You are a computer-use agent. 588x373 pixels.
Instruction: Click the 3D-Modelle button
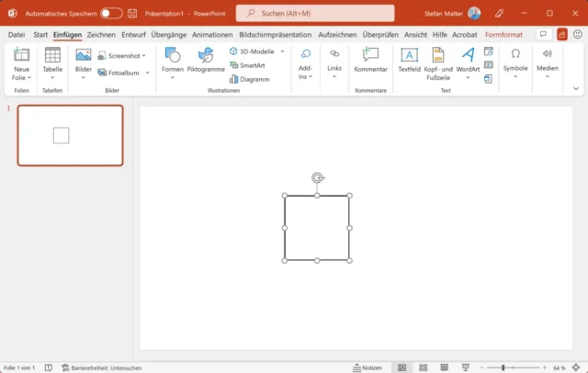(x=252, y=51)
